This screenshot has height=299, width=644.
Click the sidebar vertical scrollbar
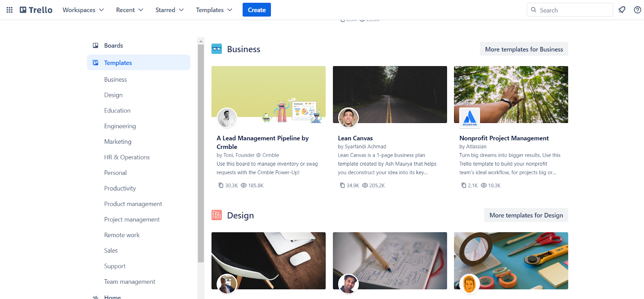point(201,154)
